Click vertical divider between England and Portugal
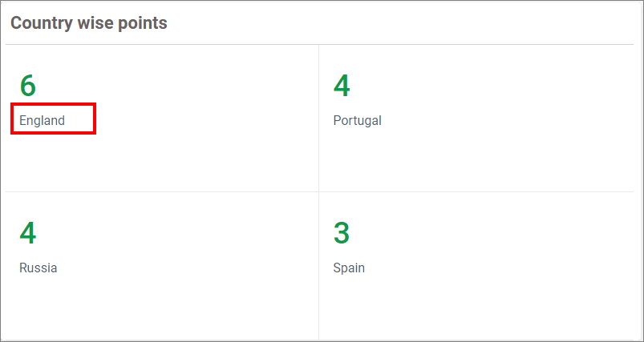 tap(318, 119)
